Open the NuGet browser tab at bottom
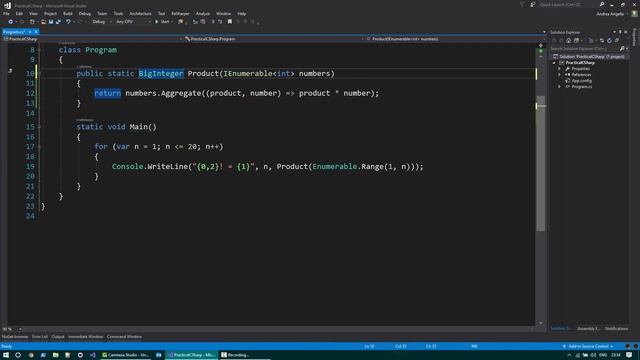The width and height of the screenshot is (640, 360). (15, 337)
